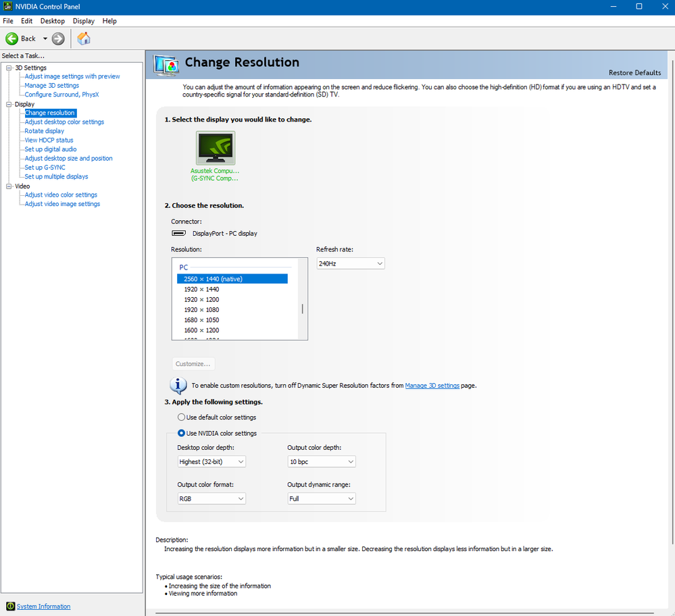675x616 pixels.
Task: Open Set up digital audio task
Action: coord(51,149)
